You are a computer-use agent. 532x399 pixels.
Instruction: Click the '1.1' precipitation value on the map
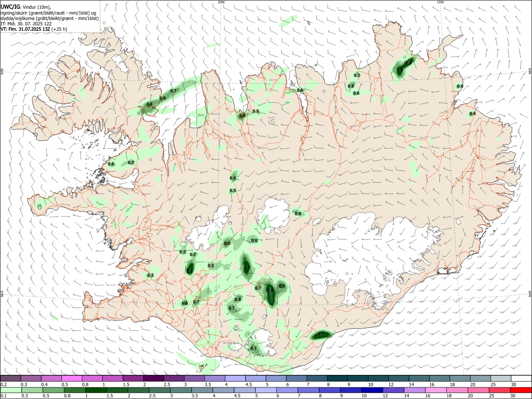pyautogui.click(x=150, y=104)
